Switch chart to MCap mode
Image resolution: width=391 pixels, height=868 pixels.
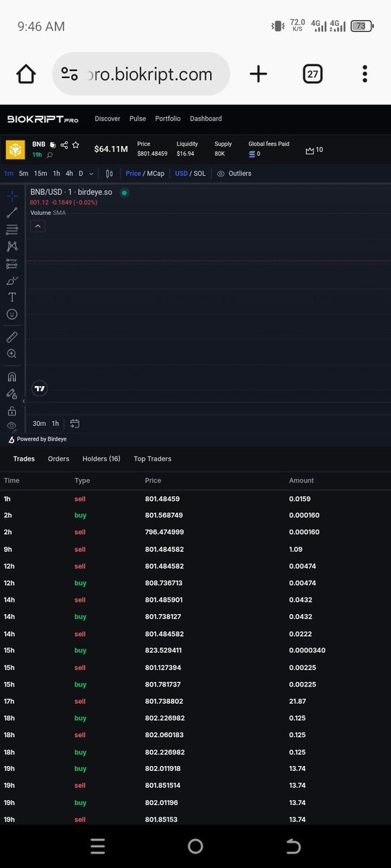coord(156,174)
